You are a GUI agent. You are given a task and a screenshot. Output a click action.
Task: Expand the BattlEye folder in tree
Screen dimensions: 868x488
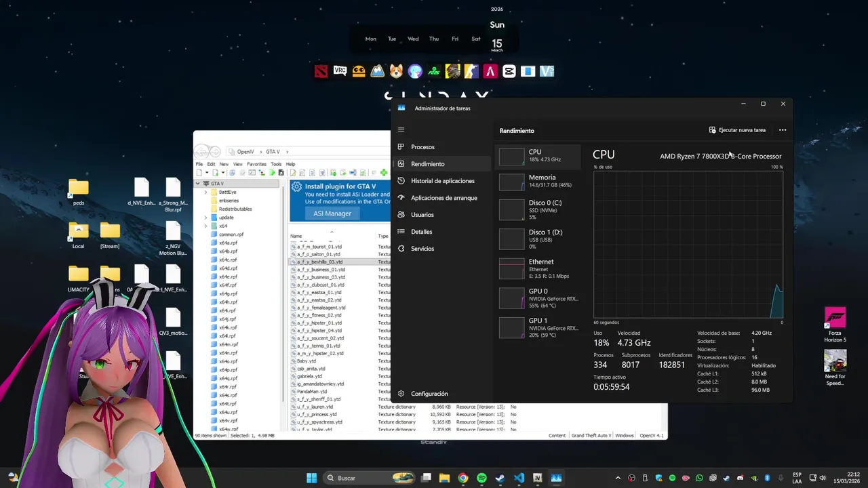click(x=205, y=192)
